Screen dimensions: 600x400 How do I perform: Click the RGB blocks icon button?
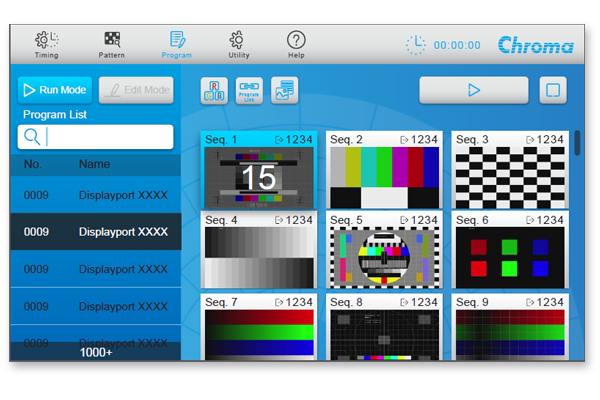click(x=214, y=91)
